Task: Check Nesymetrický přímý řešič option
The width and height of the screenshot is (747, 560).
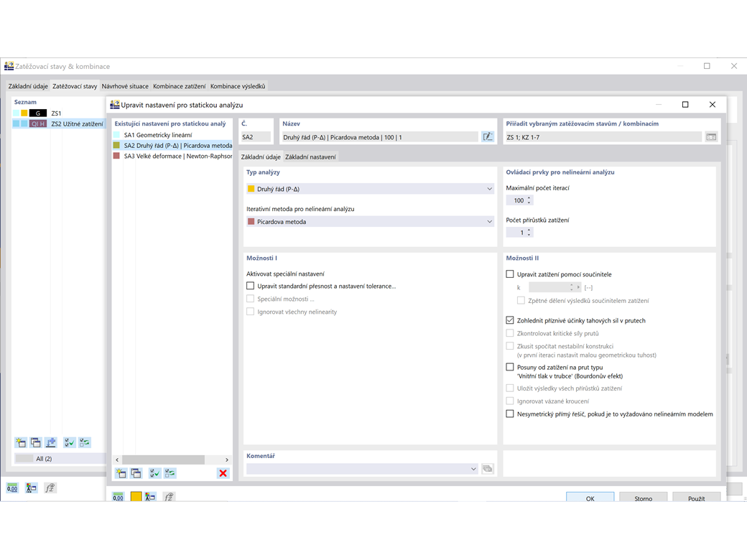Action: coord(510,414)
